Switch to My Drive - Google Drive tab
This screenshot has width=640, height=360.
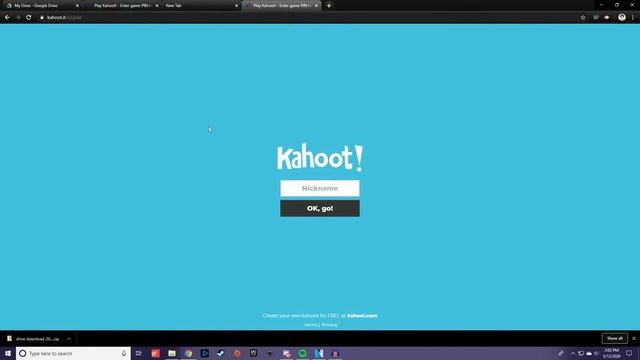(41, 6)
